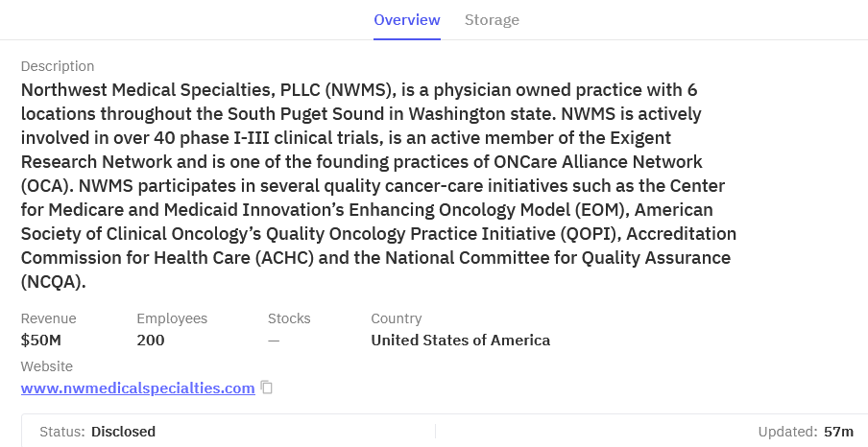The image size is (868, 447).
Task: Click the United States of America value
Action: (461, 341)
